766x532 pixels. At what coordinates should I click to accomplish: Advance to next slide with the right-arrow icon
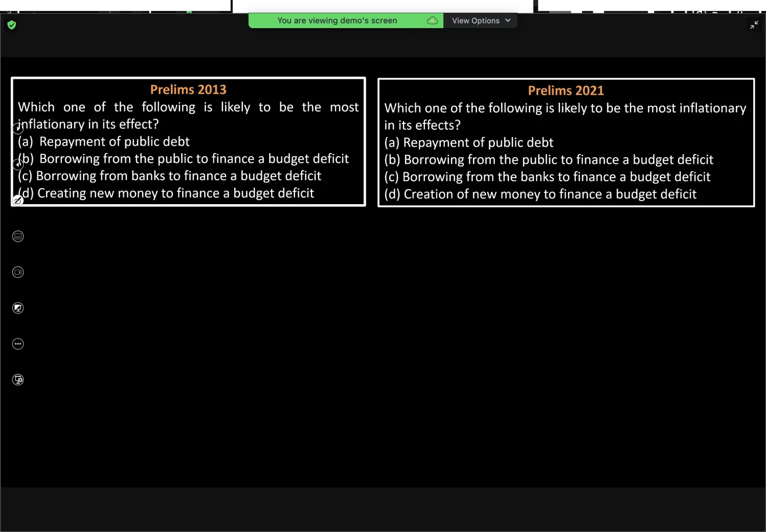click(x=18, y=129)
